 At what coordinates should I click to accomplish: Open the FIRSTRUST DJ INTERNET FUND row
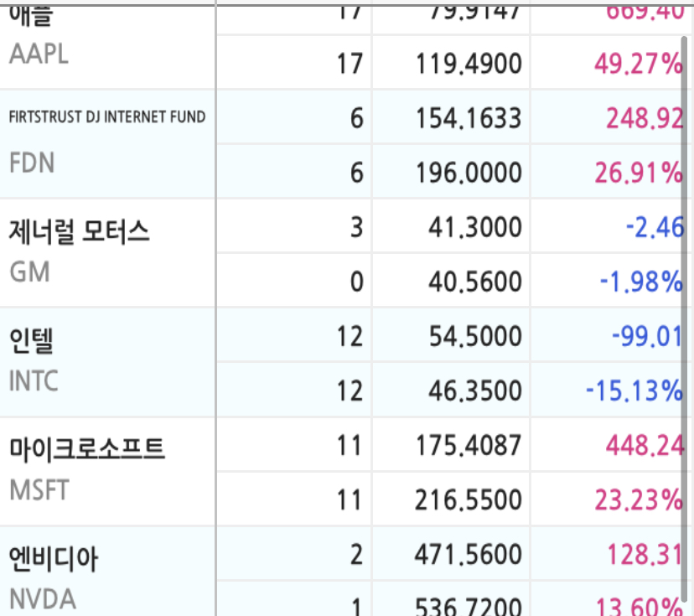point(106,117)
